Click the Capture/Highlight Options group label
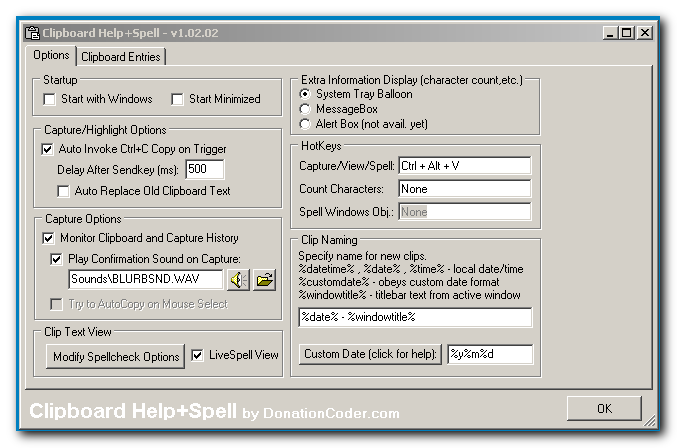Screen dimensions: 677x448 tap(105, 130)
